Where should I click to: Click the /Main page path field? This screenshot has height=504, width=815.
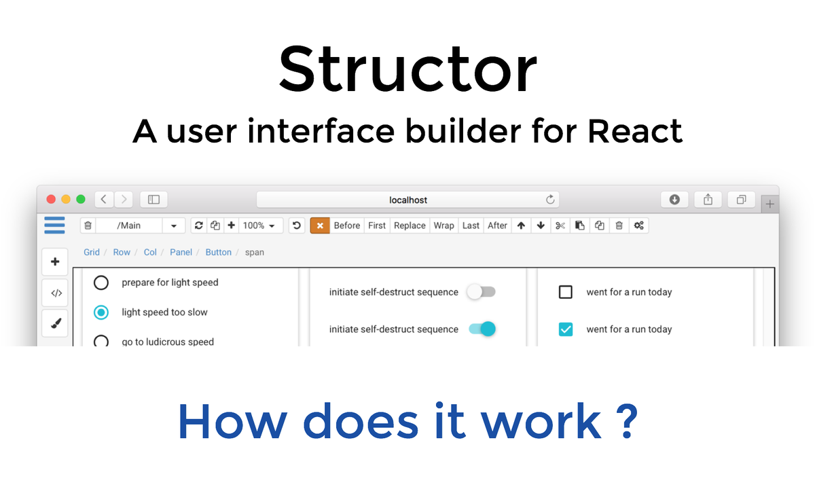point(129,226)
